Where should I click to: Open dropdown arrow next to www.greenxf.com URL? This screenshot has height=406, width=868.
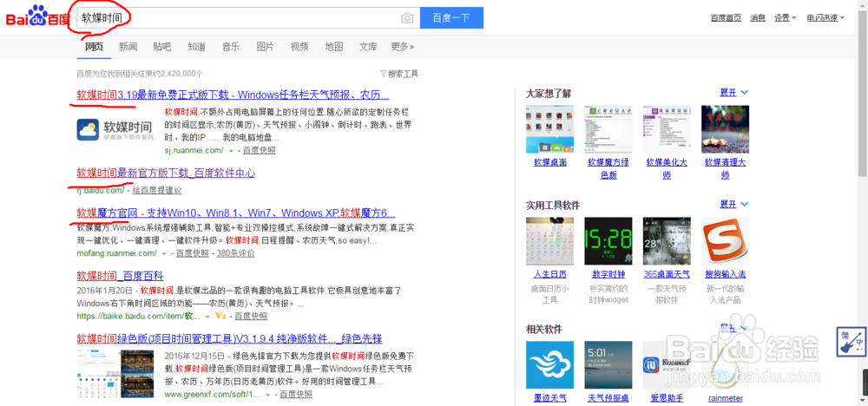[267, 395]
